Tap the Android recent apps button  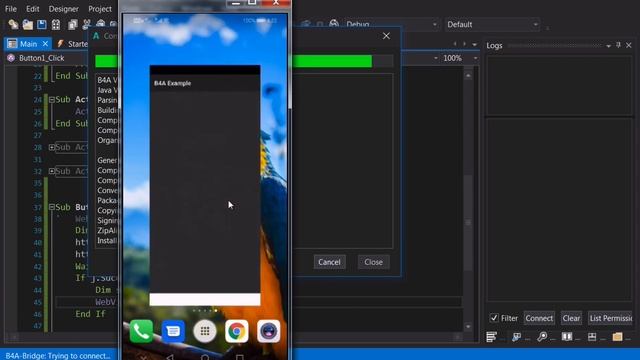pyautogui.click(x=240, y=358)
